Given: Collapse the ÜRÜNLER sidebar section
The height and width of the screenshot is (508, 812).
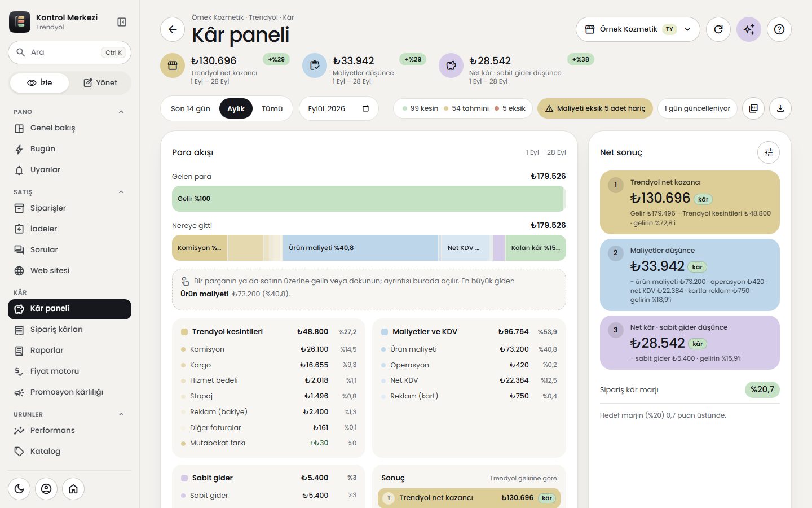Looking at the screenshot, I should point(121,414).
